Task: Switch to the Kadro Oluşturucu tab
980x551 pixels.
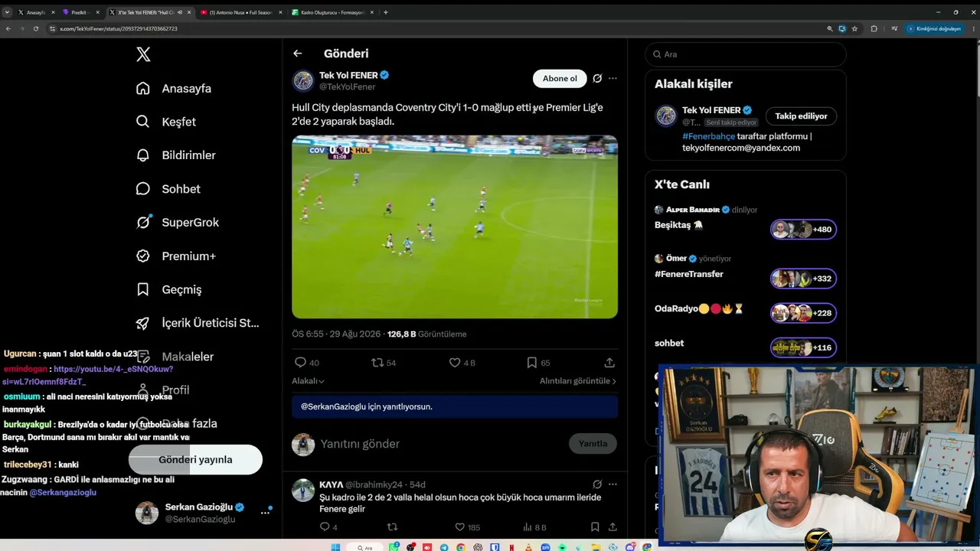Action: click(332, 12)
